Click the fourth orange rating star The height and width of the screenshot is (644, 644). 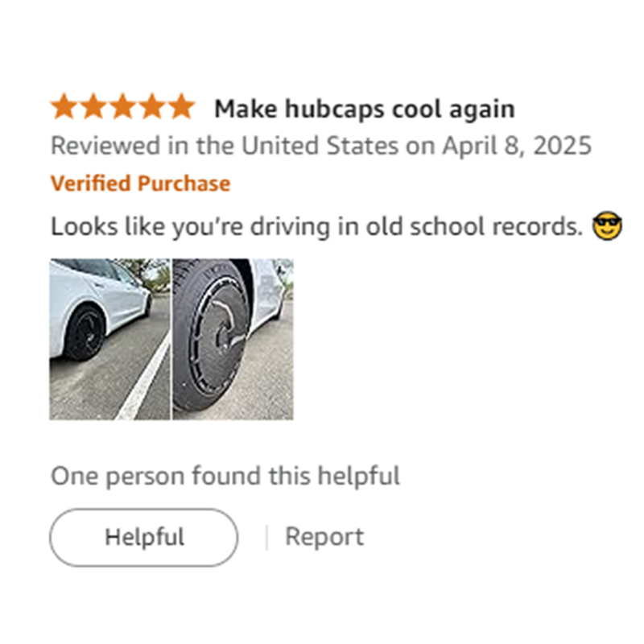pos(152,107)
